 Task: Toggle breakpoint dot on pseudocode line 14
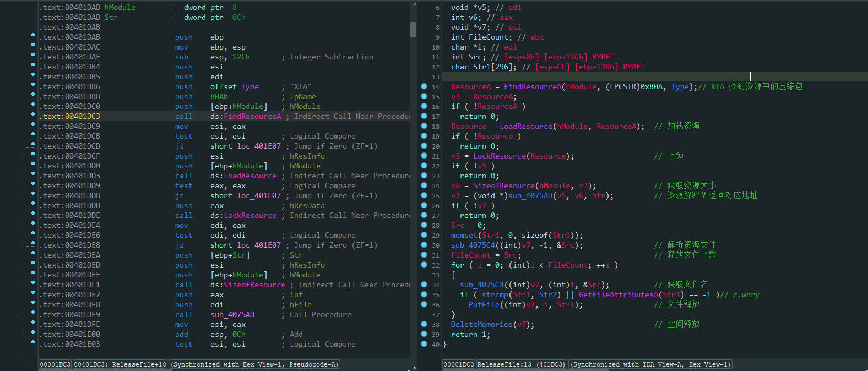click(424, 86)
